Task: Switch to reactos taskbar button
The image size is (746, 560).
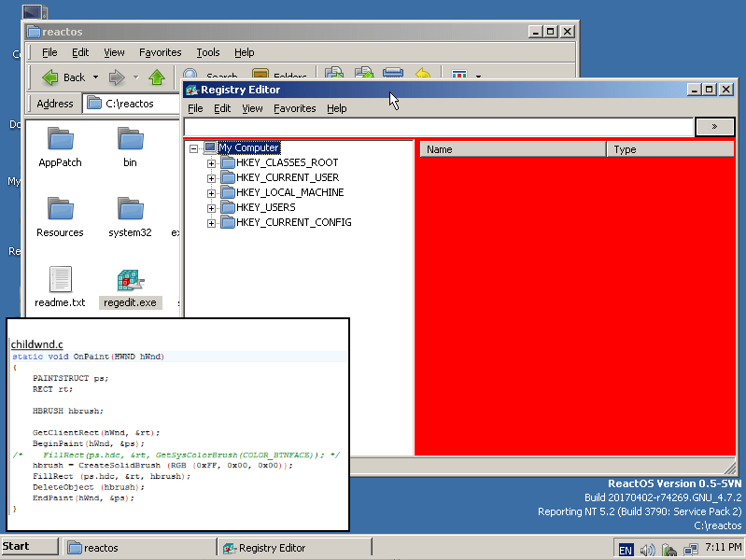Action: point(139,548)
